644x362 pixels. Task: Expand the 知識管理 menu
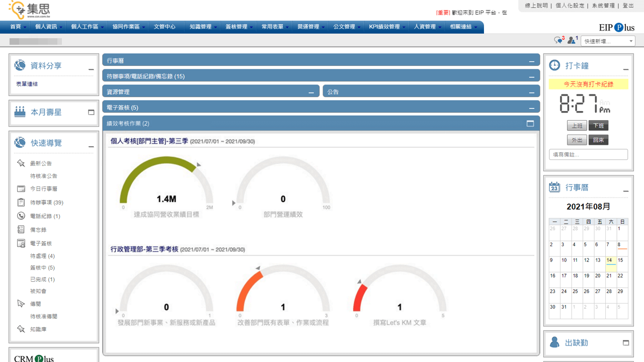(x=203, y=27)
